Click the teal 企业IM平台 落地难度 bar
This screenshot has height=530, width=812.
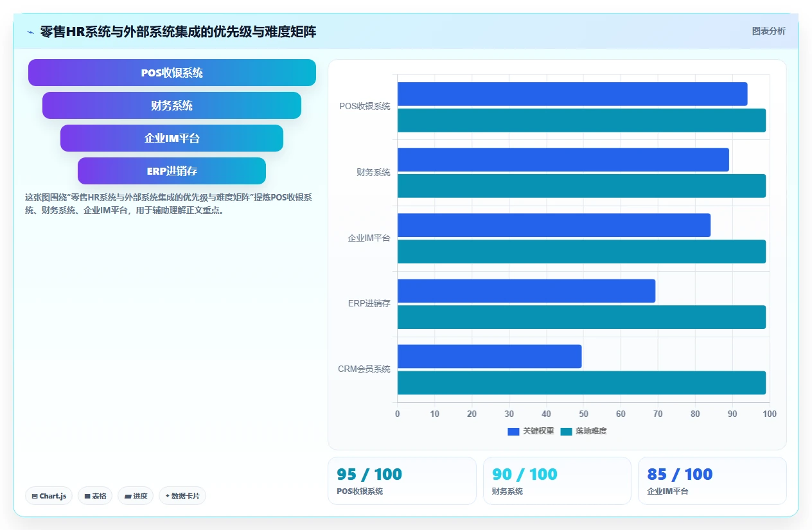(x=581, y=251)
